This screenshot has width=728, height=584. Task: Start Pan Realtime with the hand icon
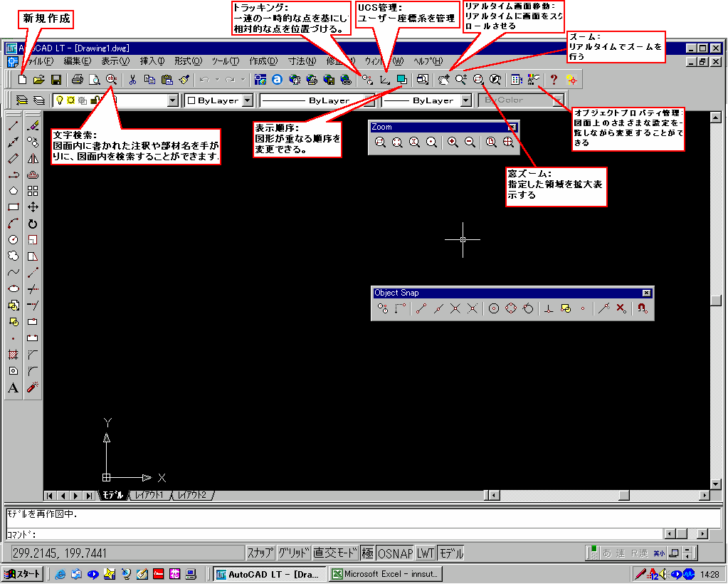444,80
